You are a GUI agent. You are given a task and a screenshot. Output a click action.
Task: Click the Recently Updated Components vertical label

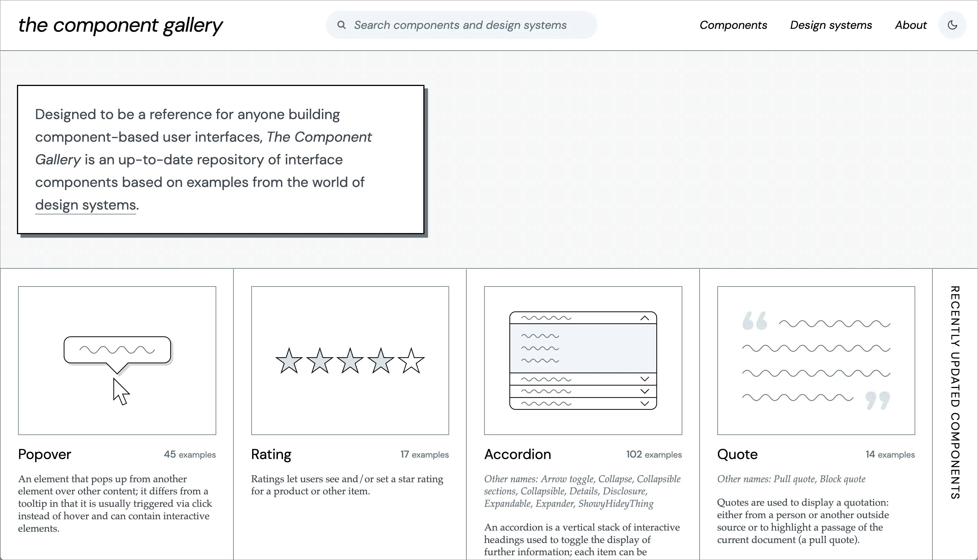(955, 392)
